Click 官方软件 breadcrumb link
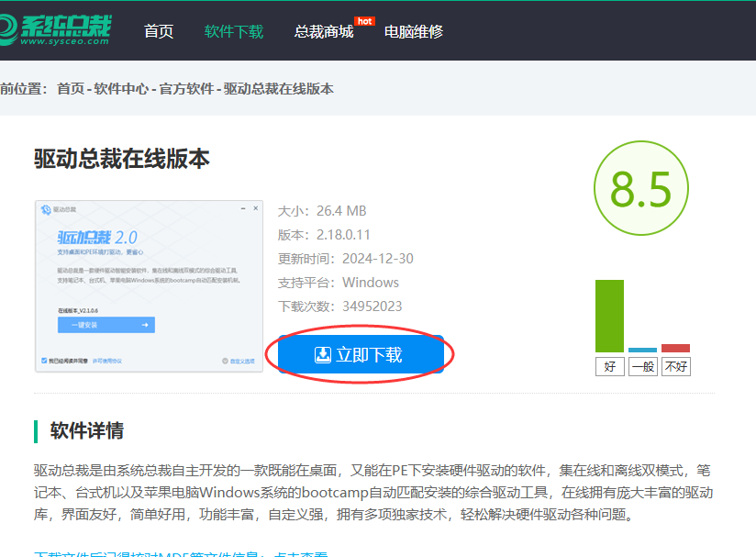Image resolution: width=756 pixels, height=557 pixels. coord(186,89)
